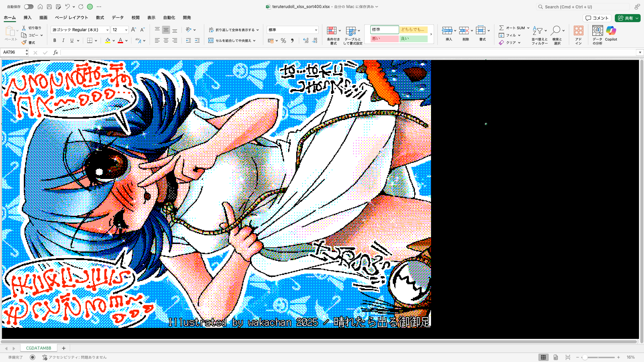Click the text orientation icon
Image resolution: width=644 pixels, height=362 pixels.
(x=189, y=30)
